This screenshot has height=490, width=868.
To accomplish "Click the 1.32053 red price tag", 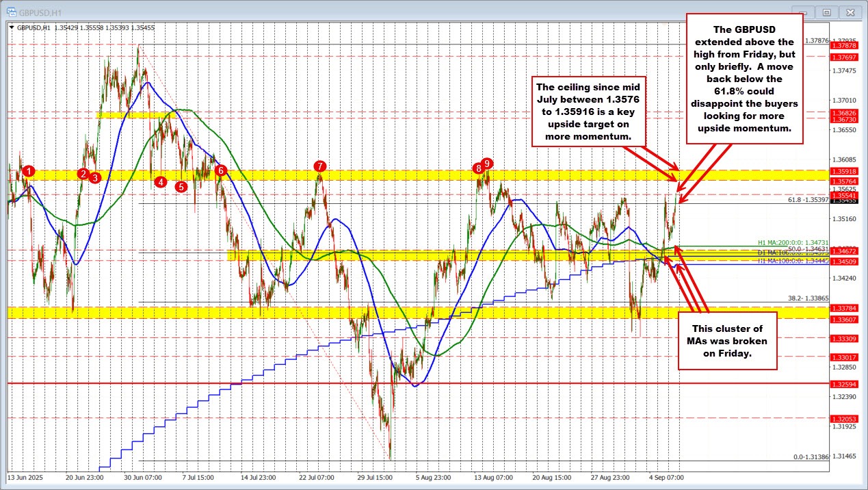I will point(843,418).
